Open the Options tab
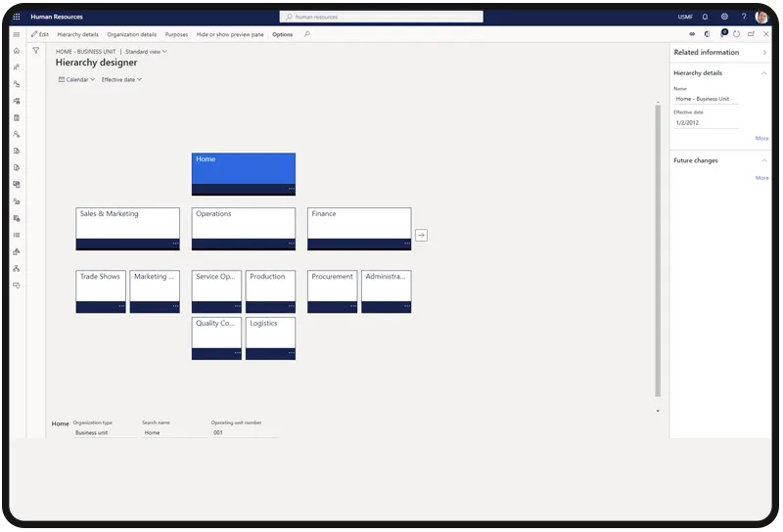The image size is (783, 532). pos(282,34)
